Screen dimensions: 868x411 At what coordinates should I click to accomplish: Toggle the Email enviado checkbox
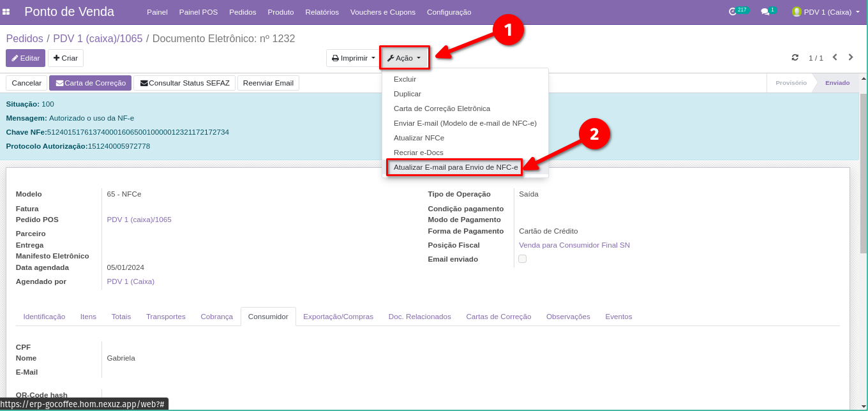(x=522, y=259)
